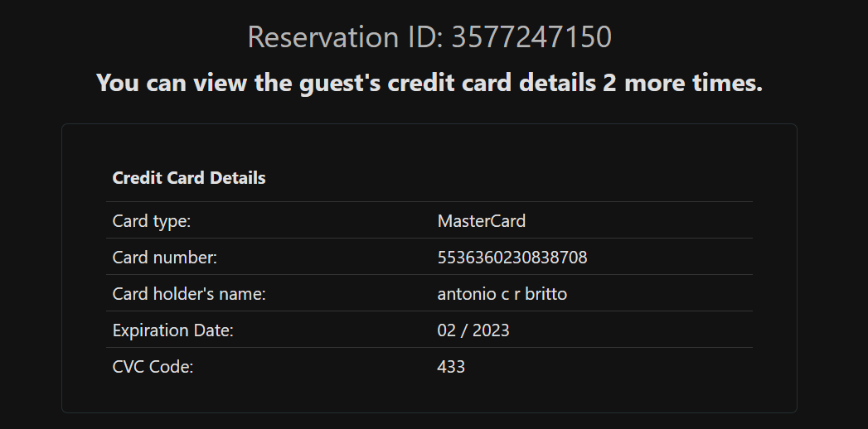Screen dimensions: 868x429
Task: Click the "Card number:" label
Action: [x=164, y=258]
